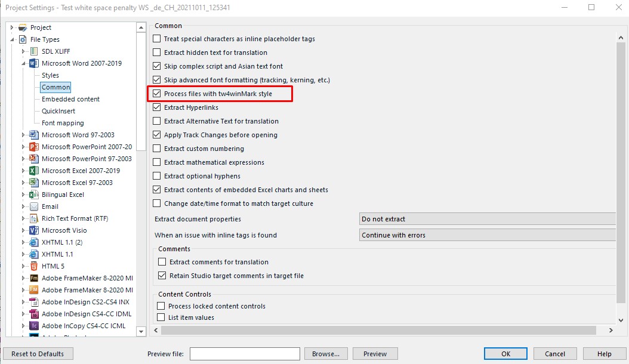Click the Reset to Defaults button
The height and width of the screenshot is (364, 629).
pyautogui.click(x=38, y=354)
